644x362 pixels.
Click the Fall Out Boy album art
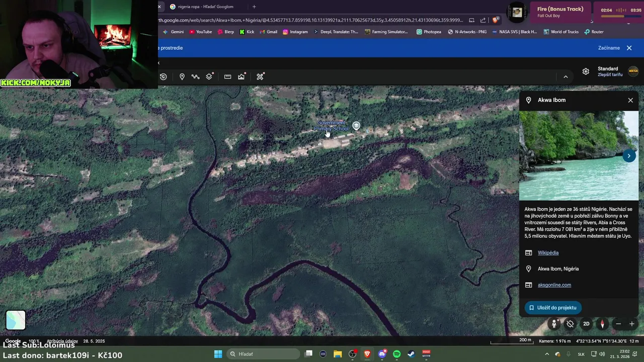(517, 12)
